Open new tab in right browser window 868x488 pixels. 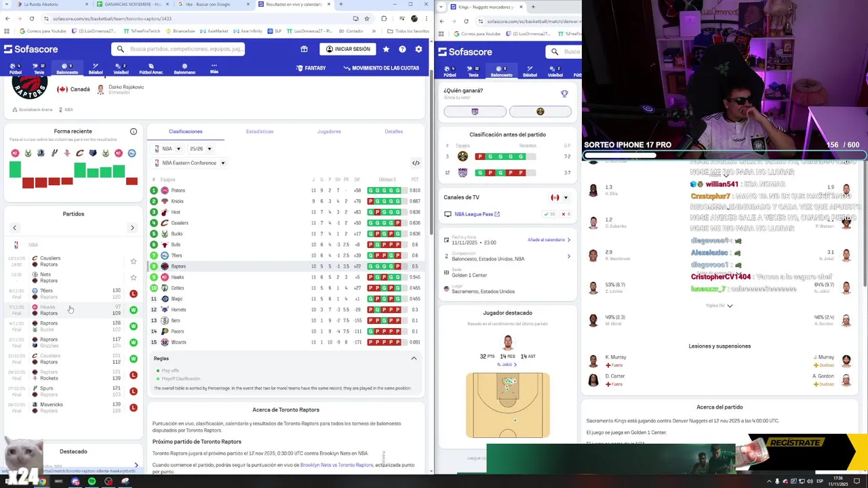(533, 7)
